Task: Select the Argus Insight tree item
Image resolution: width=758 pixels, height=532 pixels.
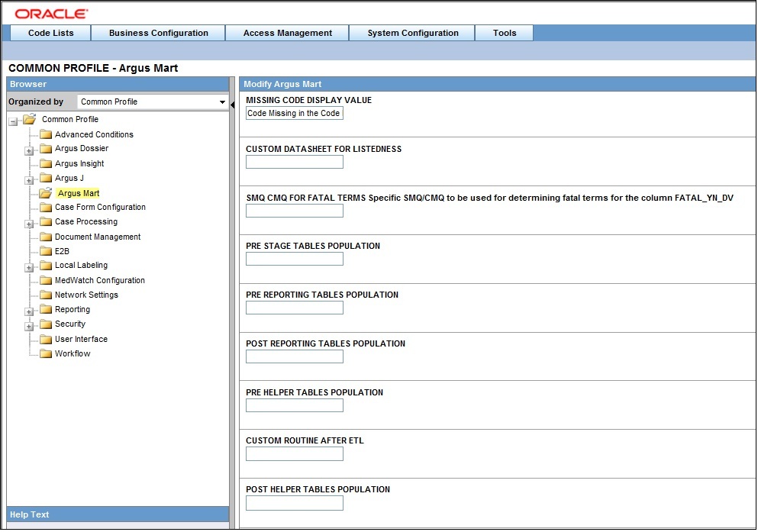Action: 79,163
